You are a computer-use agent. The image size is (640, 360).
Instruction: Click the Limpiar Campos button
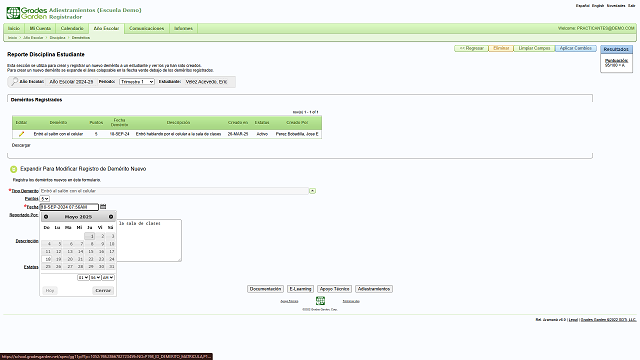[534, 49]
